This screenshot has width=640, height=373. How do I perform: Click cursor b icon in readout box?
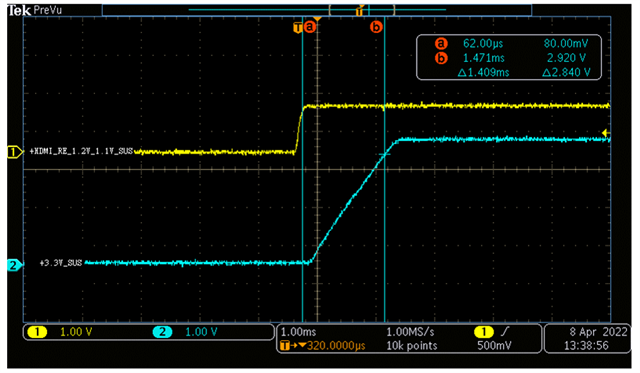coord(441,58)
